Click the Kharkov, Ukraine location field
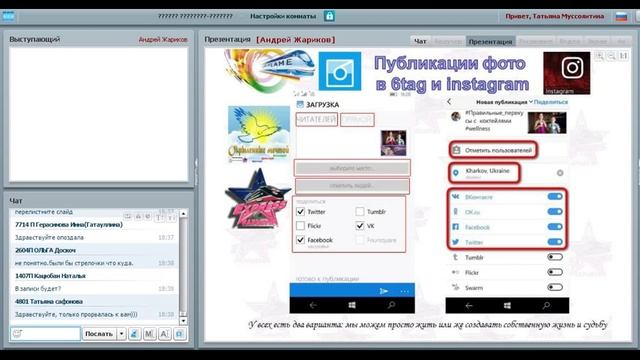 point(484,173)
